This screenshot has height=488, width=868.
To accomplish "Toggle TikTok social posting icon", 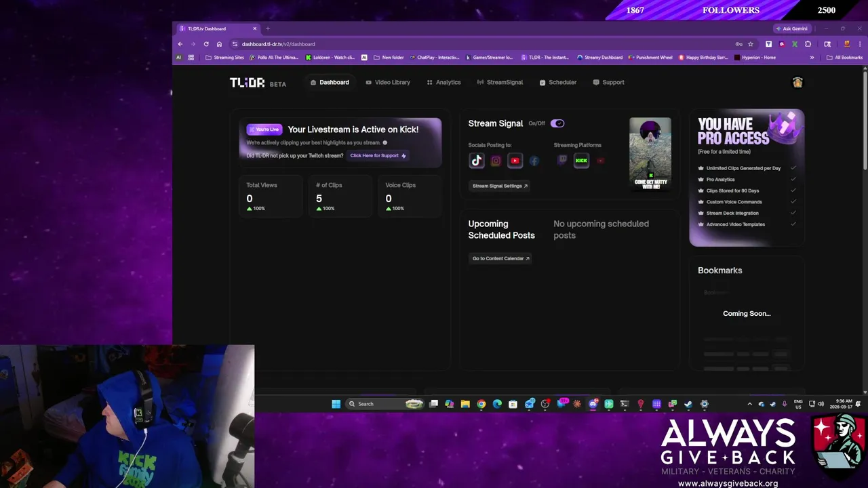I will pyautogui.click(x=477, y=161).
